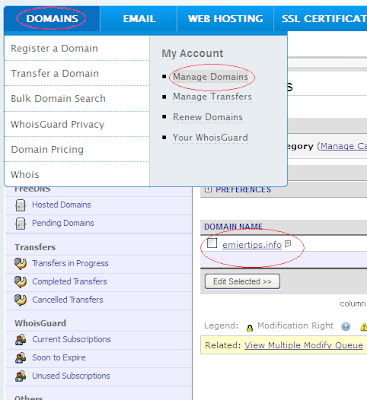Open the DOMAINS top navigation tab

click(52, 18)
